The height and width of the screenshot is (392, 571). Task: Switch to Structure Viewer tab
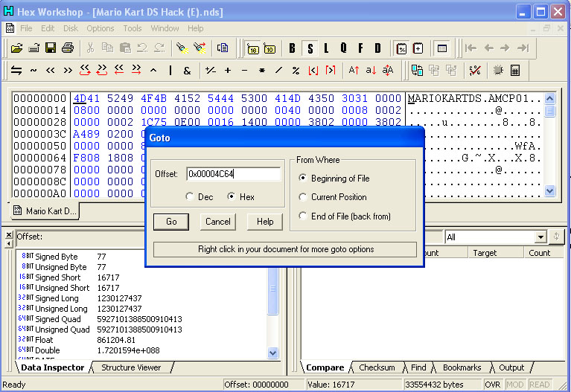pyautogui.click(x=131, y=367)
